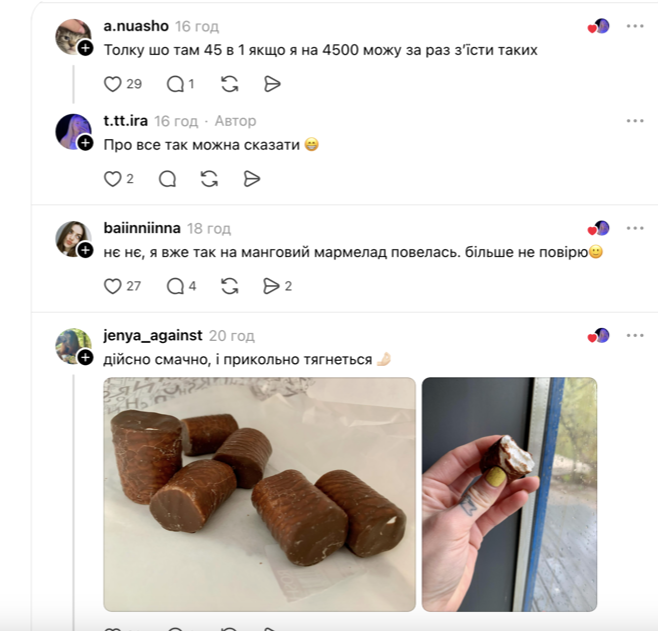Repost t.tt.ira's reply
This screenshot has height=631, width=659.
(209, 179)
